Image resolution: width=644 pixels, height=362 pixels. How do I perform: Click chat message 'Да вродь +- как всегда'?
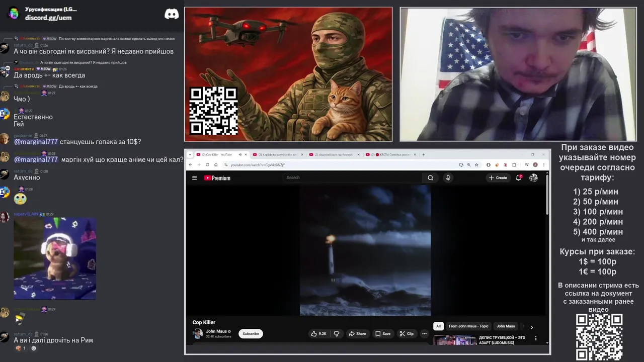click(x=49, y=75)
